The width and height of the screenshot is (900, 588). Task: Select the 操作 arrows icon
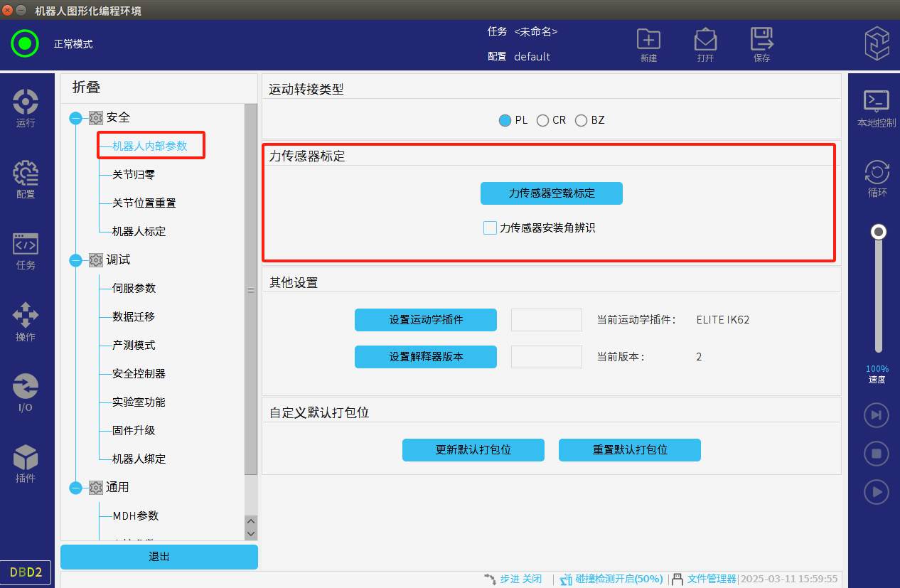pyautogui.click(x=26, y=316)
